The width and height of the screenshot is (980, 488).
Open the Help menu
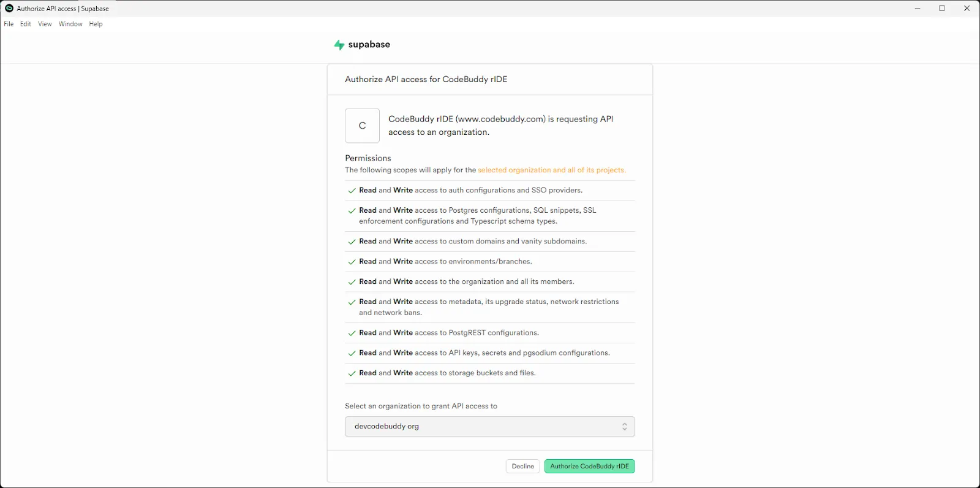pyautogui.click(x=96, y=24)
